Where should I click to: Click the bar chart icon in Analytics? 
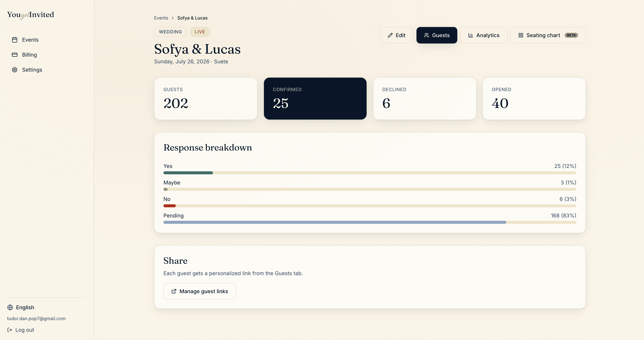coord(470,35)
